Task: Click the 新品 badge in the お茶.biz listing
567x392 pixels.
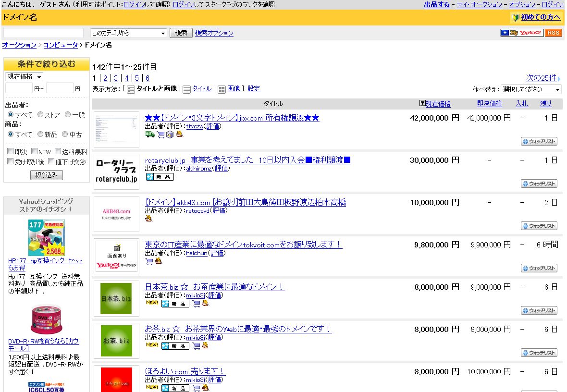Action: click(x=175, y=346)
